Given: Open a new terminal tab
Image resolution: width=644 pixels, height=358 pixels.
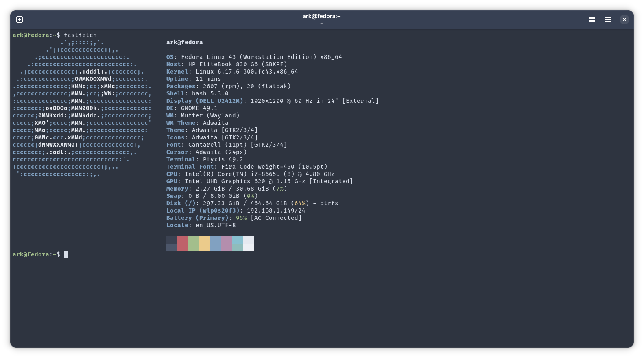Looking at the screenshot, I should pos(20,20).
